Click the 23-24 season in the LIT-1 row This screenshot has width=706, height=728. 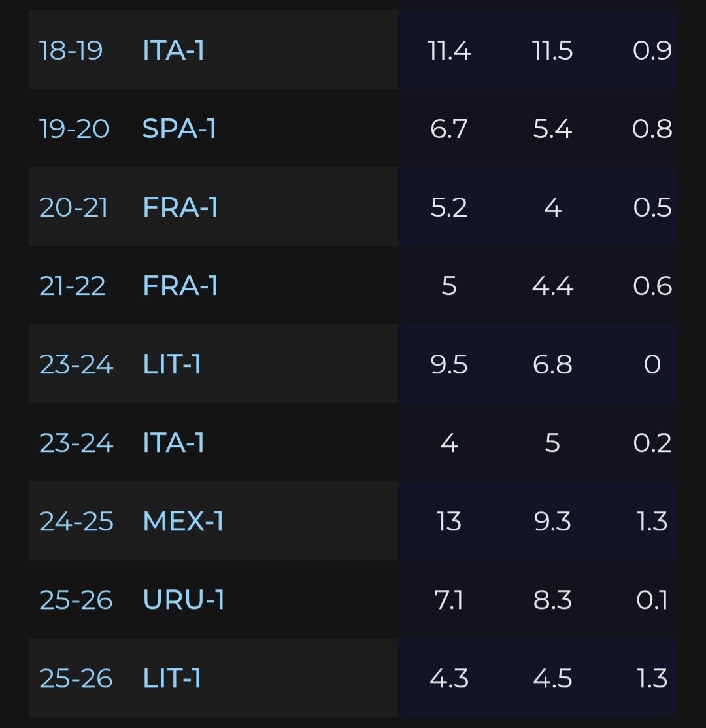76,364
